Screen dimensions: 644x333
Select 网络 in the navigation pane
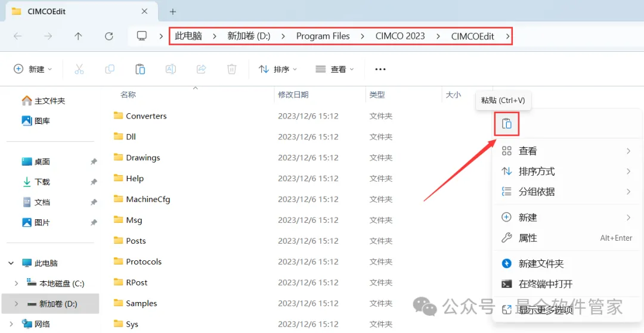pyautogui.click(x=36, y=324)
